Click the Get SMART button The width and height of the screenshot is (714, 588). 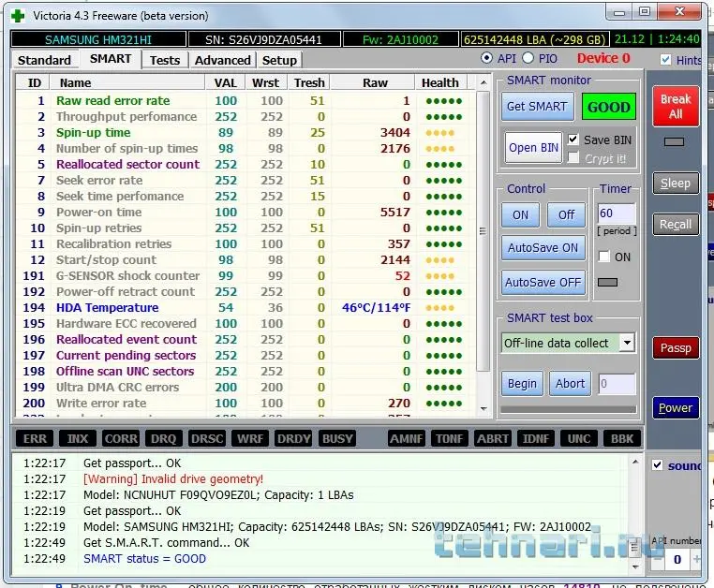(x=537, y=106)
